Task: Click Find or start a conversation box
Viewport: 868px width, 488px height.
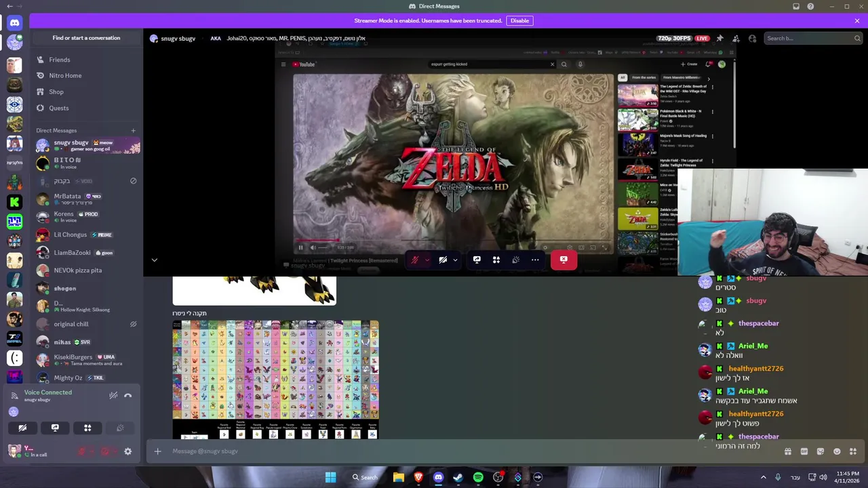Action: 86,38
